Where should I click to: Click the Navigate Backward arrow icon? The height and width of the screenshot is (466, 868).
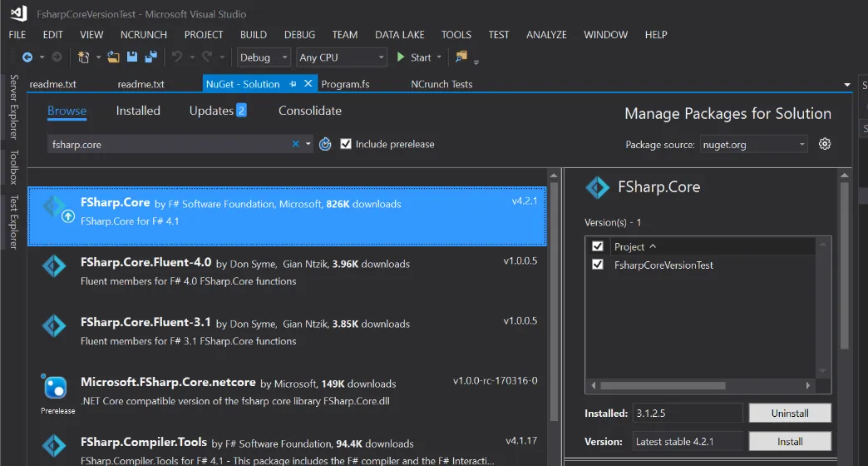(x=27, y=57)
